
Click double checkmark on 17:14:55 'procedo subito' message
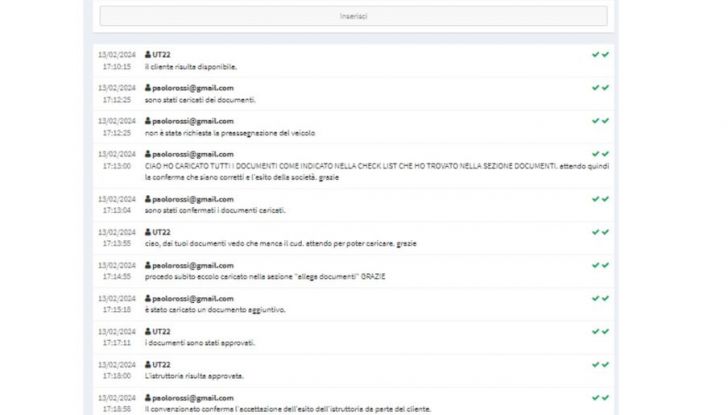click(600, 265)
